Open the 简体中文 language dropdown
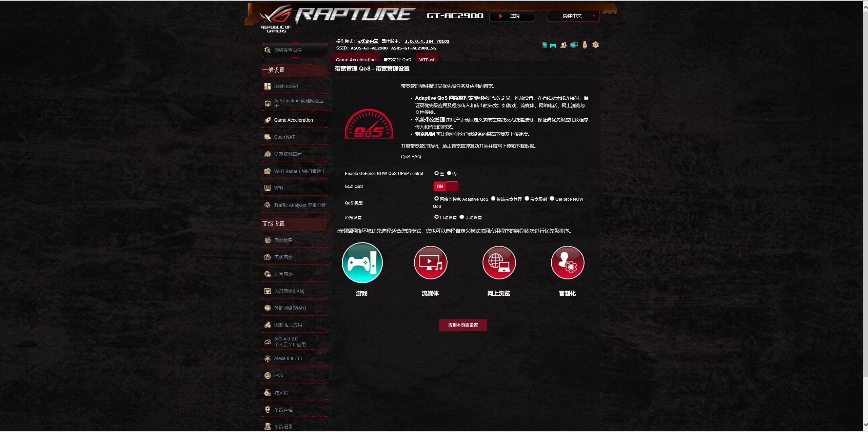 click(573, 16)
